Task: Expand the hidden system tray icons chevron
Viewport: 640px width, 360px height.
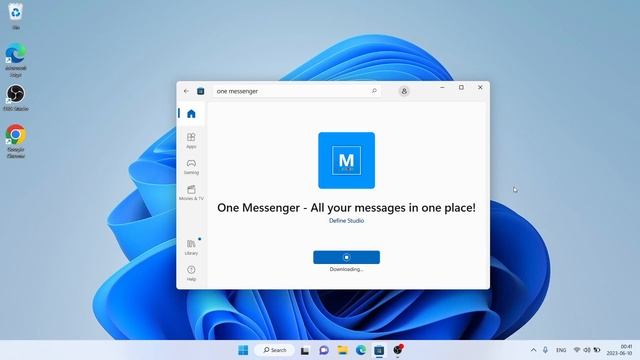Action: (533, 350)
